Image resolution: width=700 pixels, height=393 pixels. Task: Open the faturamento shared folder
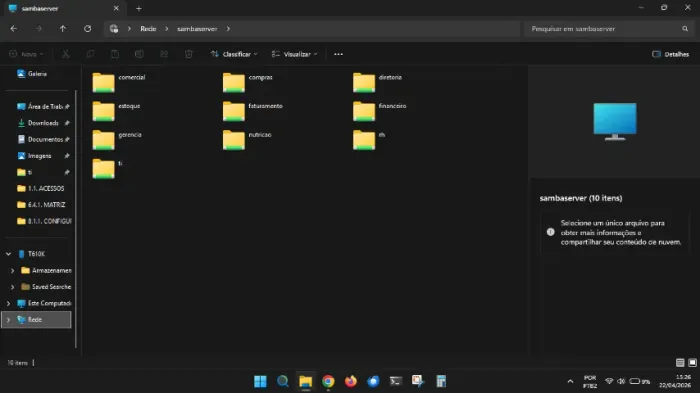point(253,111)
